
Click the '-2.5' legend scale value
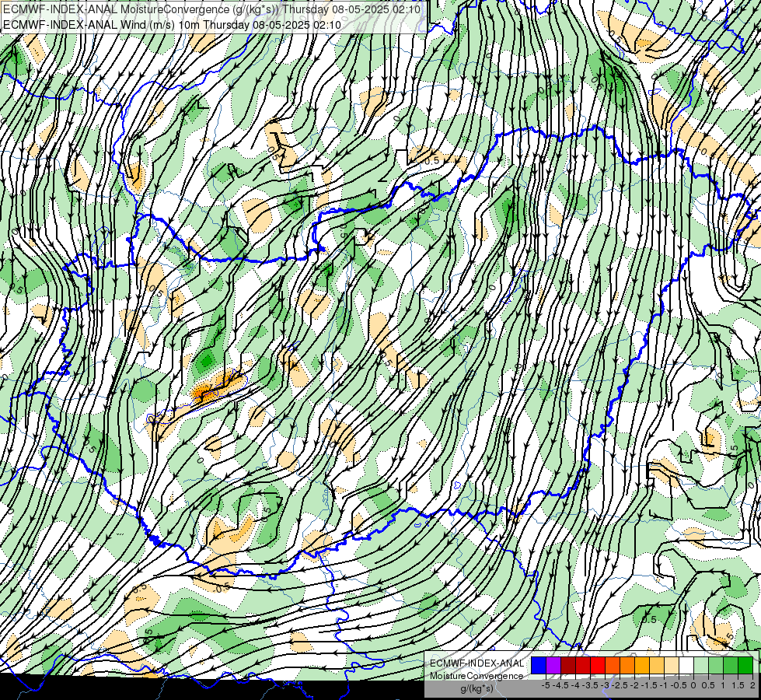620,685
